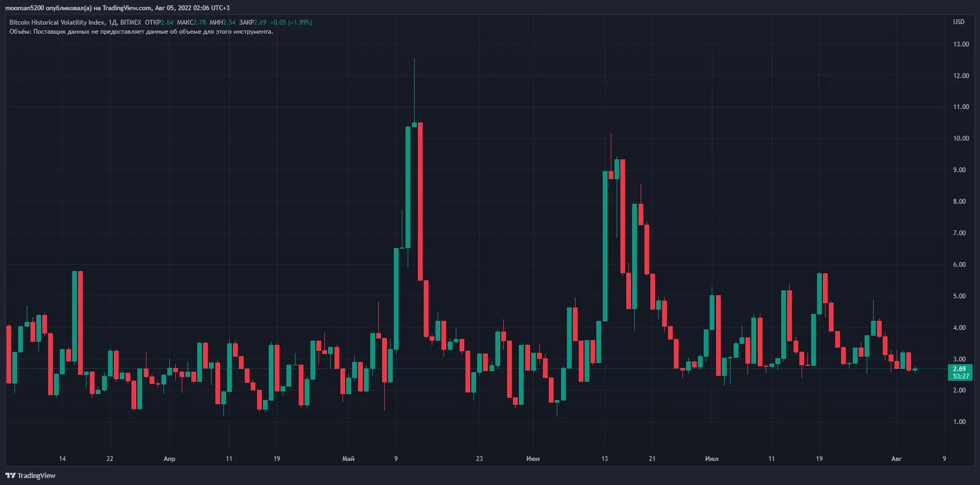Click the open value ОТКР 2.64
The width and height of the screenshot is (980, 485).
(159, 22)
